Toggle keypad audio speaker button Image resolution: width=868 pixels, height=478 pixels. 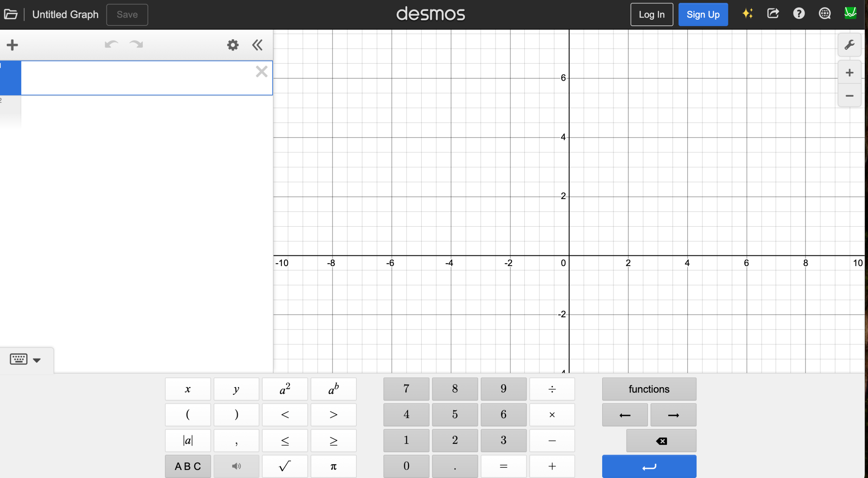coord(236,466)
